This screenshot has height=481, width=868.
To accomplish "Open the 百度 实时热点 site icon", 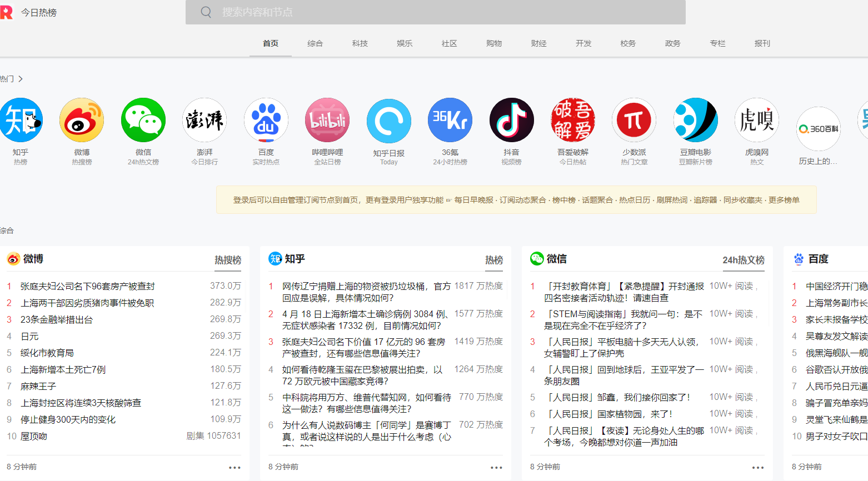I will click(266, 120).
